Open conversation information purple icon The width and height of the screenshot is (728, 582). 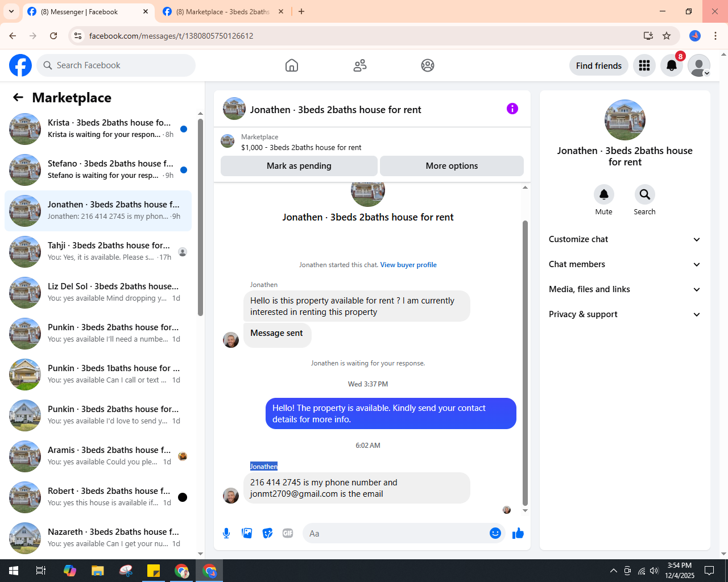[512, 109]
